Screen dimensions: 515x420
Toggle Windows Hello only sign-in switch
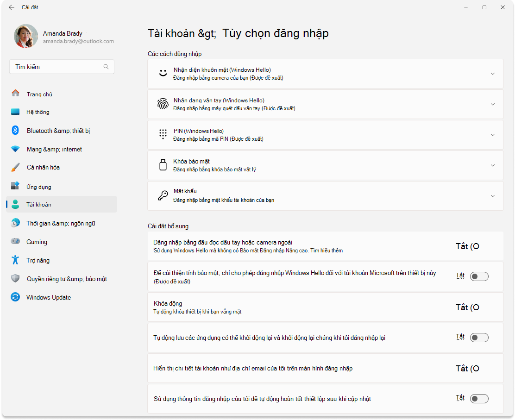coord(479,276)
